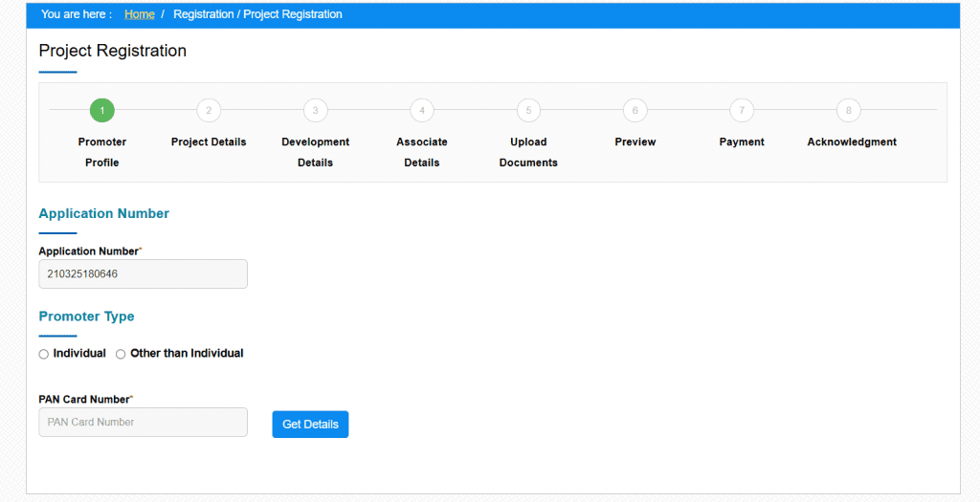Click the step 7 circle icon
The image size is (980, 502).
(742, 111)
